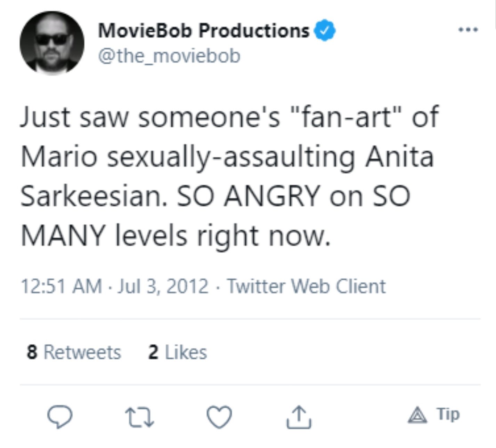The width and height of the screenshot is (496, 448).
Task: Open the share tweet icon
Action: coord(299,416)
